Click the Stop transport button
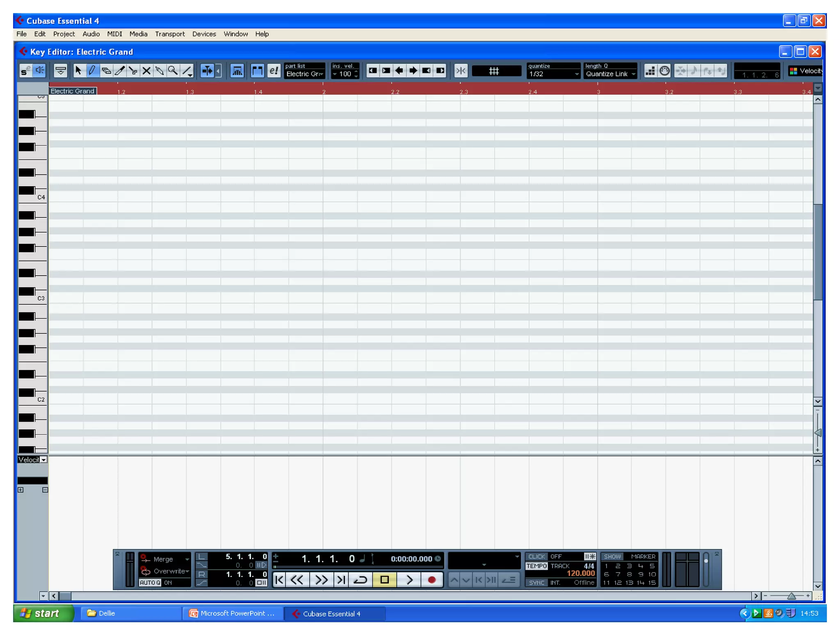This screenshot has width=840, height=630. pyautogui.click(x=384, y=580)
